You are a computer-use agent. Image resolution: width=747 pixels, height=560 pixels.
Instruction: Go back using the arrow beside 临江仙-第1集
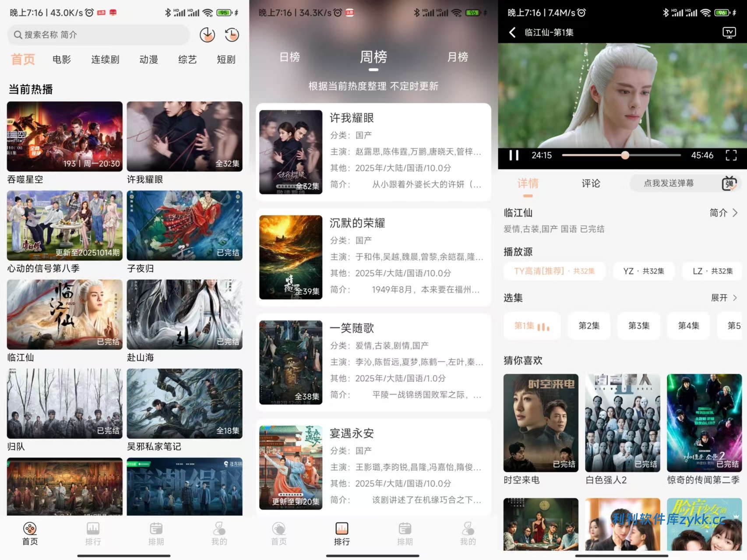click(512, 32)
